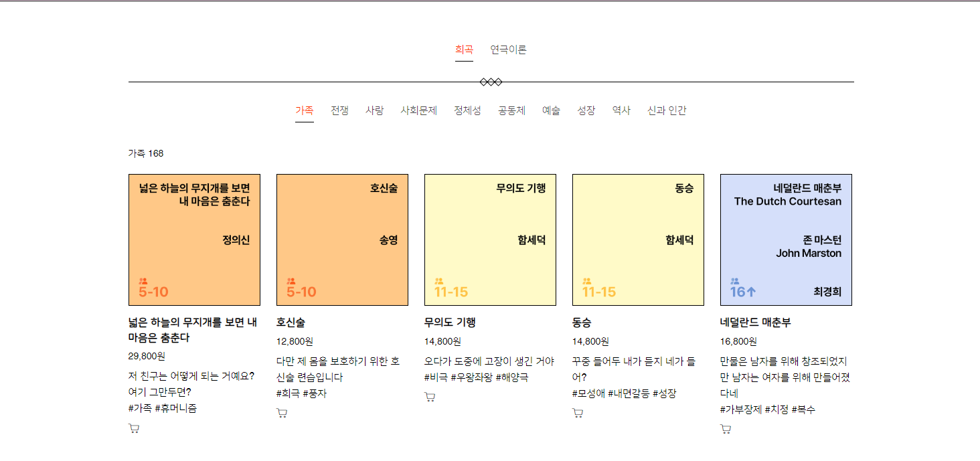Switch to 정체성 category
The width and height of the screenshot is (980, 461).
tap(467, 110)
